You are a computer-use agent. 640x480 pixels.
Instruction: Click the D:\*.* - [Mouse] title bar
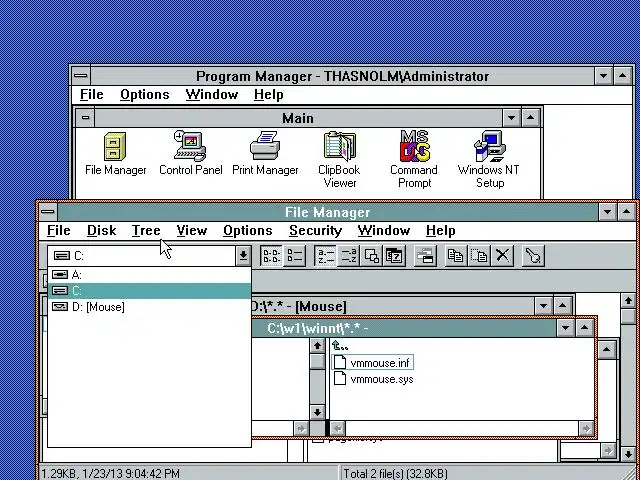pyautogui.click(x=392, y=306)
